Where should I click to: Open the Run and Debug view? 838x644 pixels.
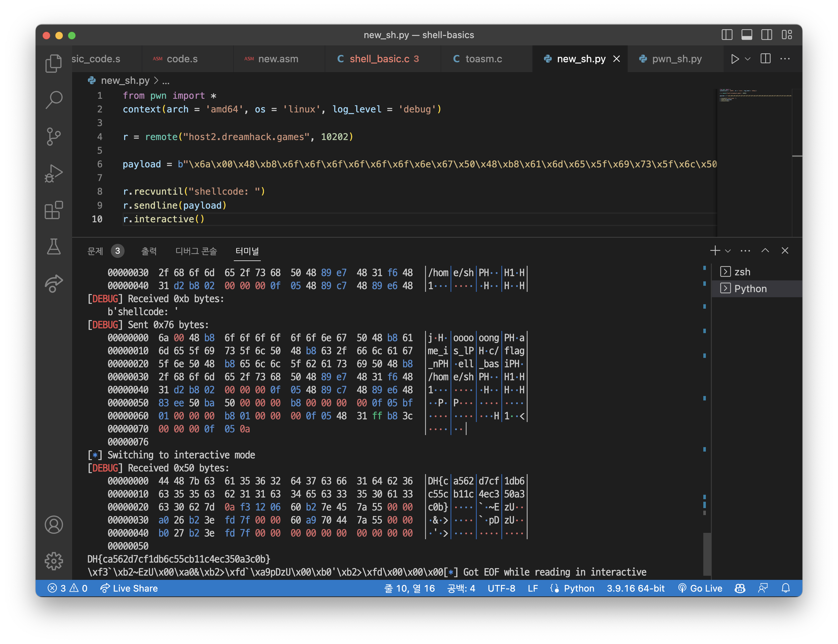tap(53, 173)
